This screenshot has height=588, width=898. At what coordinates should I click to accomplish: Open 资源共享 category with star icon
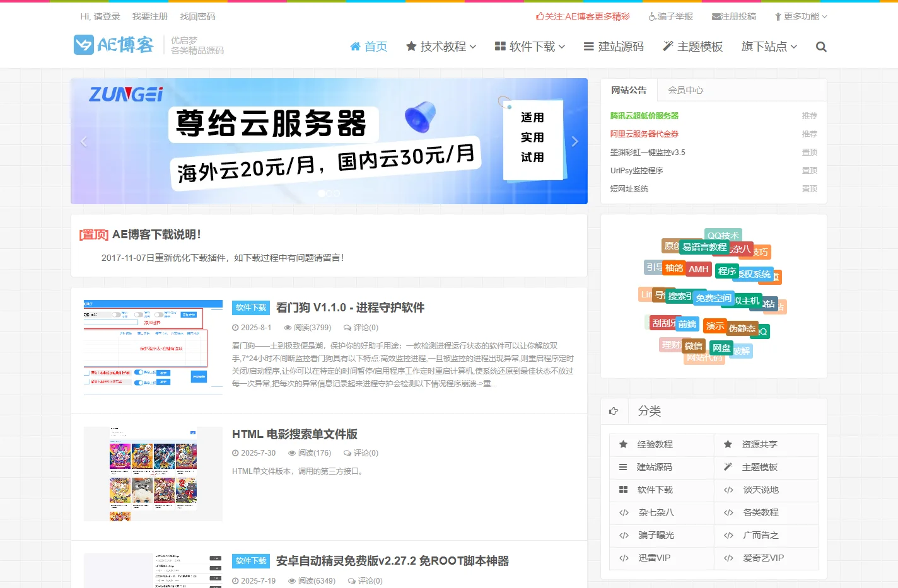(x=766, y=445)
